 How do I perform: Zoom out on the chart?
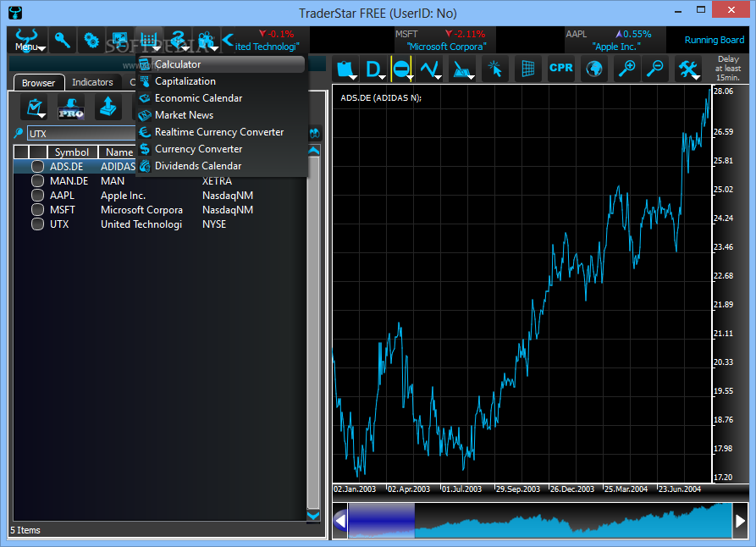(x=655, y=69)
